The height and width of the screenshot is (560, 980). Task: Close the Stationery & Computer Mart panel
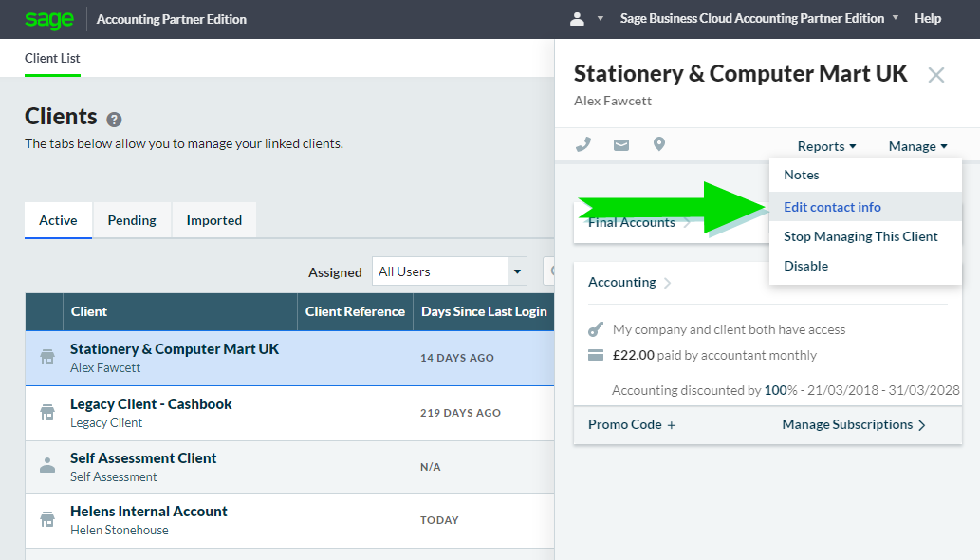935,75
